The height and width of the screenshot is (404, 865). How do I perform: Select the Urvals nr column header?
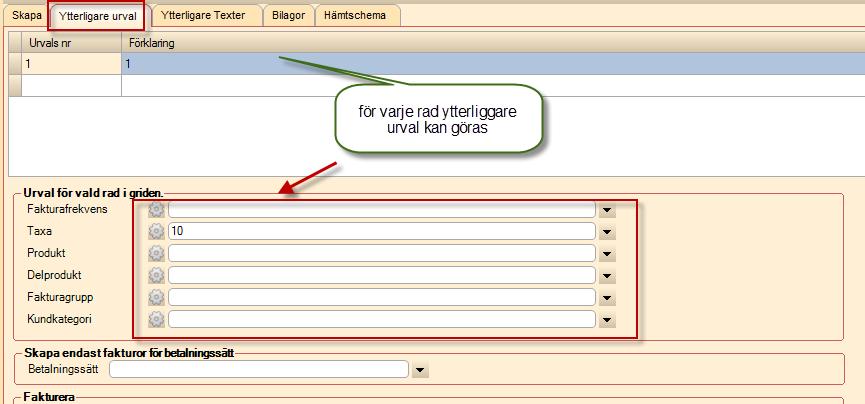(x=71, y=42)
